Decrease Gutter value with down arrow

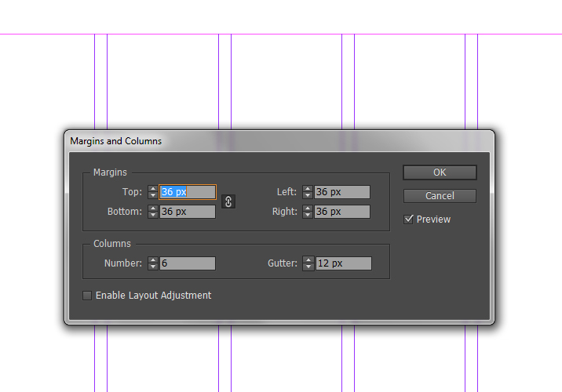(308, 267)
